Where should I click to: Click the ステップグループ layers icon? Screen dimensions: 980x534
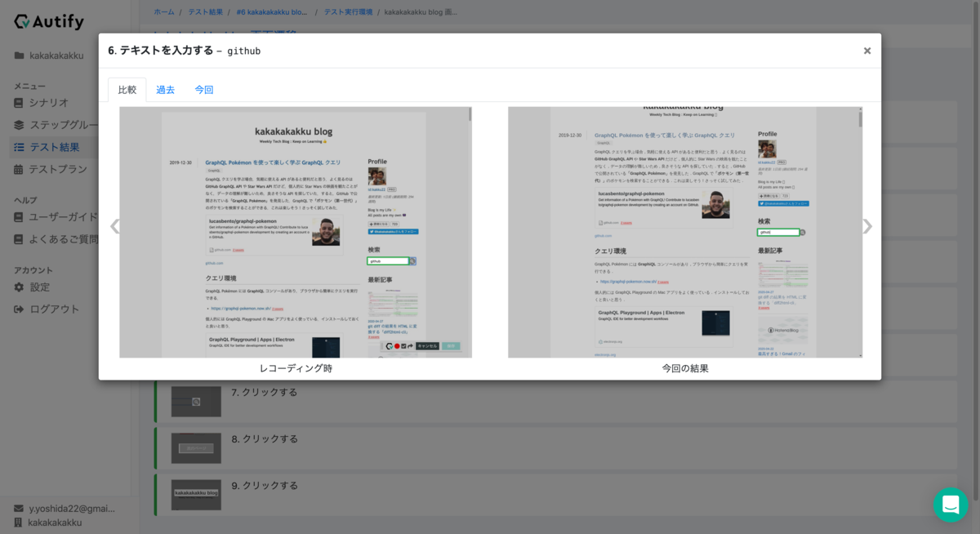pos(19,125)
